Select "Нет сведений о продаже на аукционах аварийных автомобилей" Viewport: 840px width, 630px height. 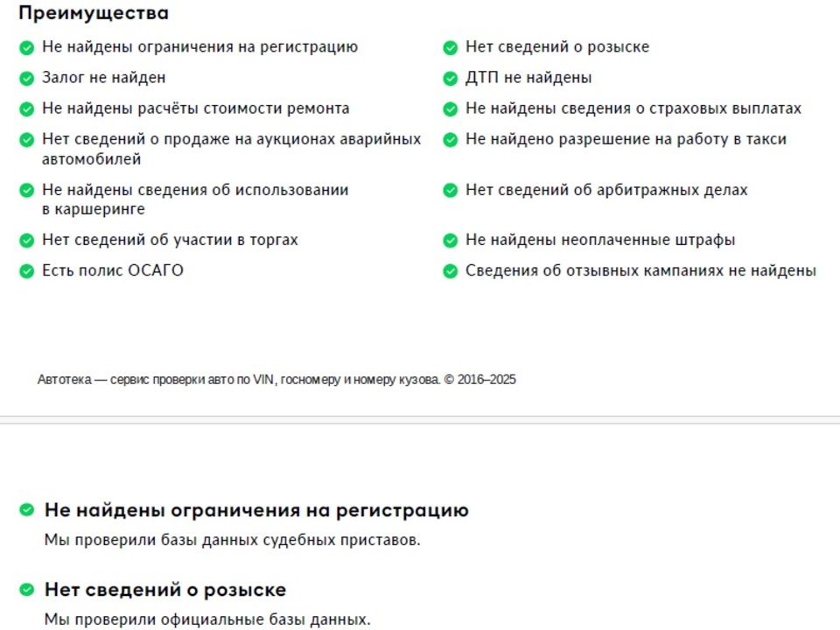(x=231, y=149)
